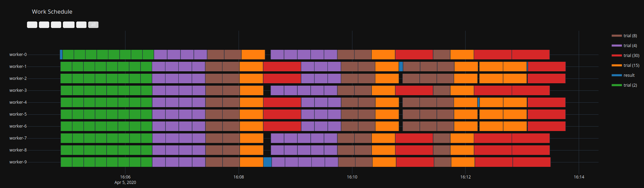The height and width of the screenshot is (188, 644).
Task: Select blue result block in worker-9 row
Action: (267, 162)
